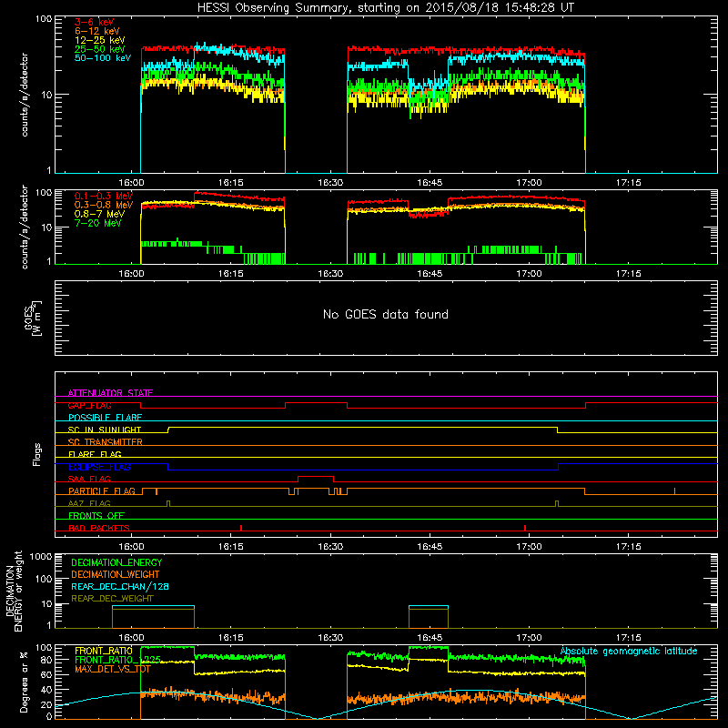728x728 pixels.
Task: Click the DECIMATION_ENERGY legend label
Action: tap(116, 562)
